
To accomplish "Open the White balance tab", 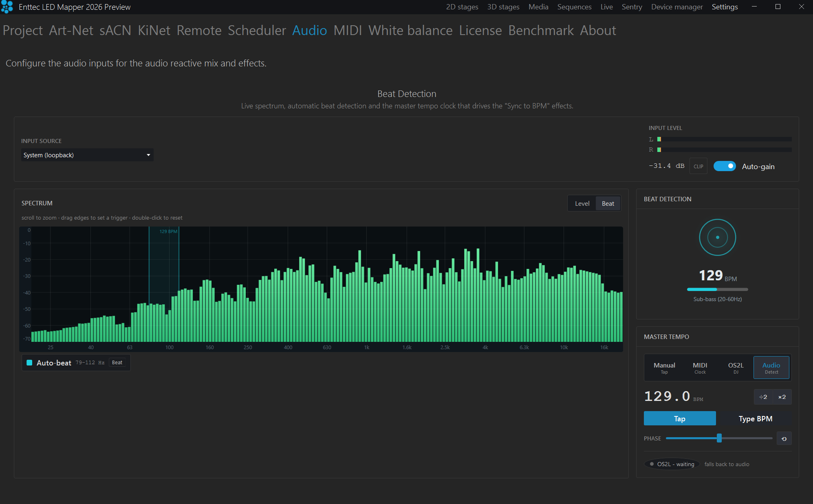I will 410,31.
